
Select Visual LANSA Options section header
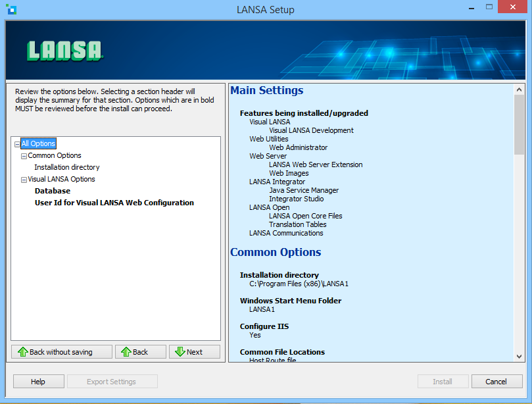[x=61, y=179]
